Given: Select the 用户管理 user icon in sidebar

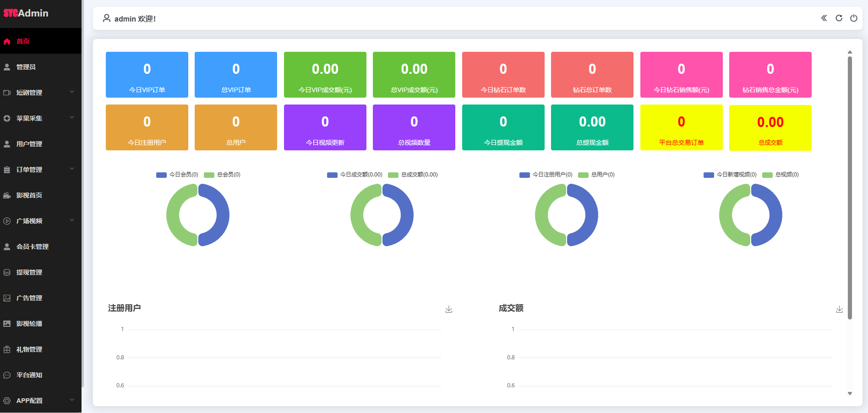Looking at the screenshot, I should [x=7, y=144].
